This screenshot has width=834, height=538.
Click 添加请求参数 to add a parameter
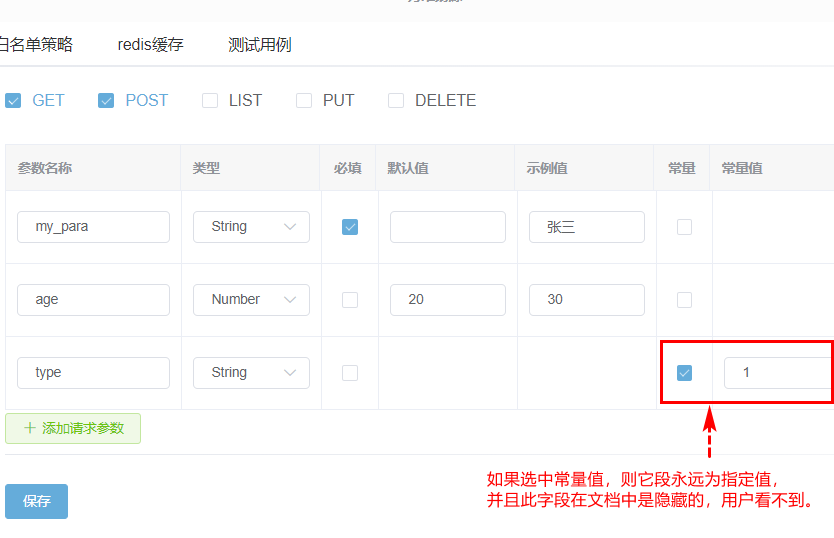click(73, 428)
